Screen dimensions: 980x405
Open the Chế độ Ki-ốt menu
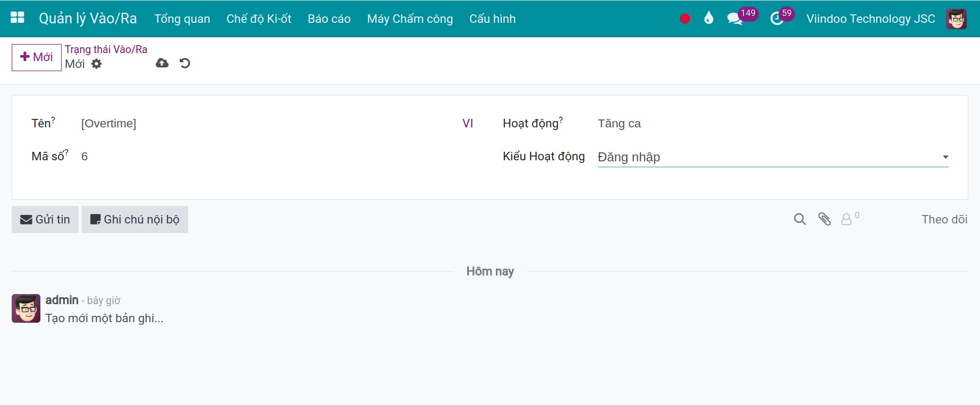click(259, 19)
